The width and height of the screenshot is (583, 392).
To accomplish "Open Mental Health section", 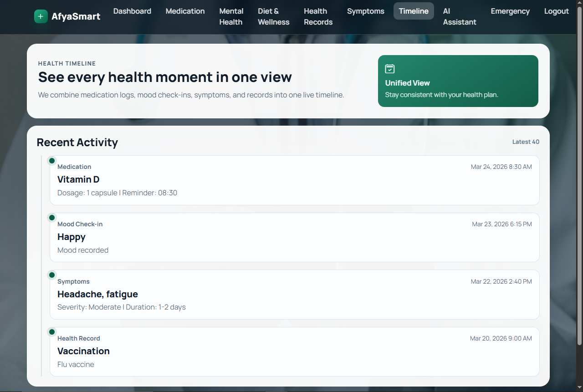I will 231,16.
